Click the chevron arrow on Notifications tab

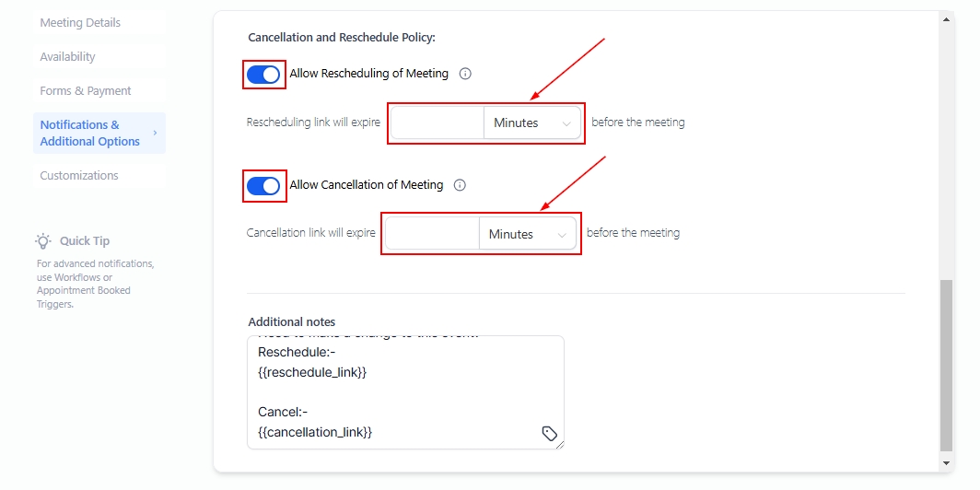click(155, 133)
